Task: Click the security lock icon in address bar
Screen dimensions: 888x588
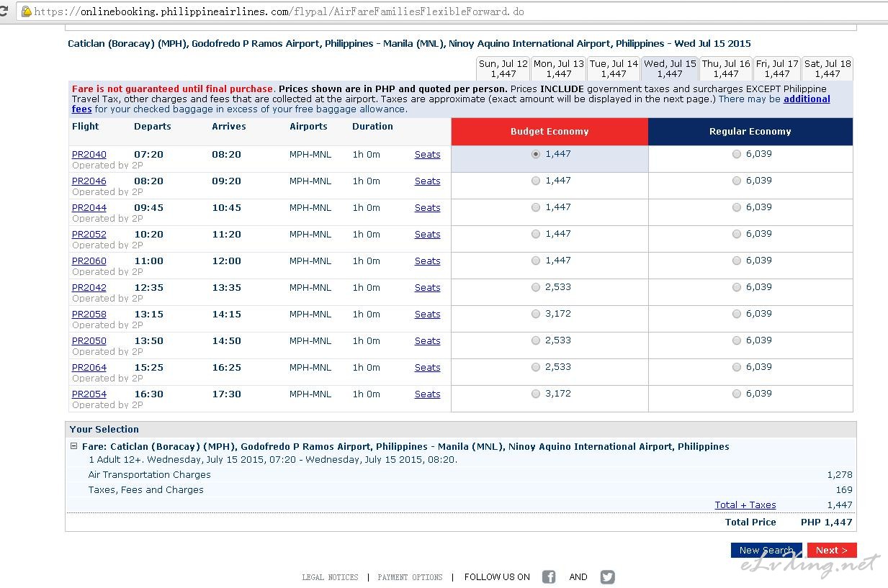Action: pyautogui.click(x=26, y=12)
